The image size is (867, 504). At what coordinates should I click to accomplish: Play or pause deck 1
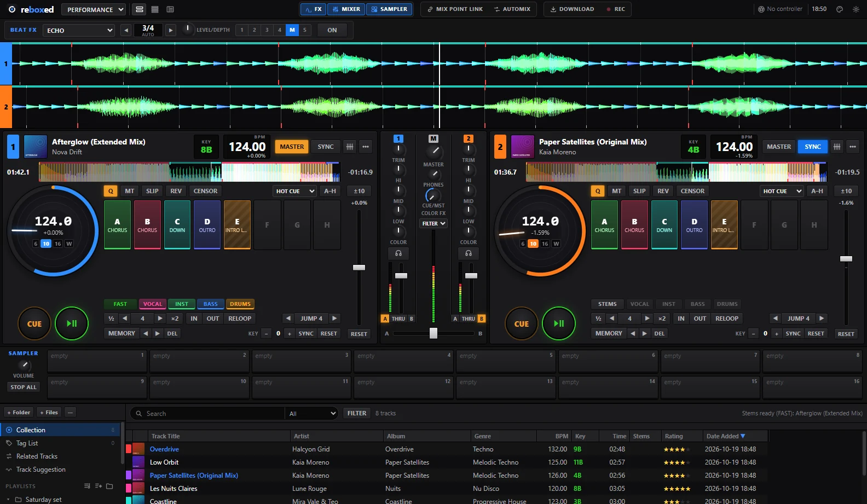tap(72, 323)
